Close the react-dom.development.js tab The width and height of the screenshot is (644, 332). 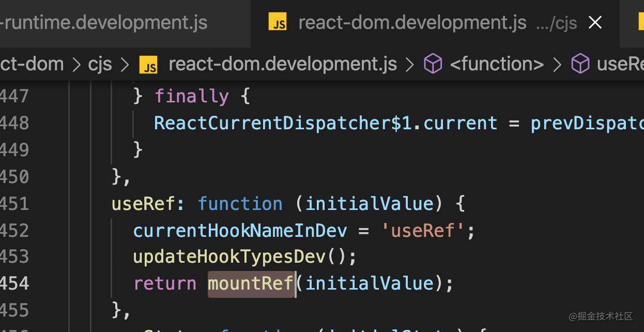tap(595, 23)
